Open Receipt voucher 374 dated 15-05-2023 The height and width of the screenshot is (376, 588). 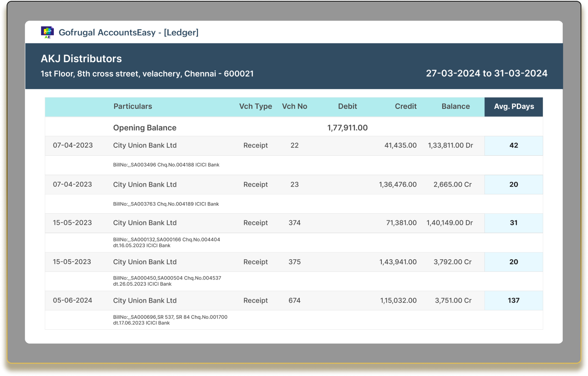click(x=294, y=223)
